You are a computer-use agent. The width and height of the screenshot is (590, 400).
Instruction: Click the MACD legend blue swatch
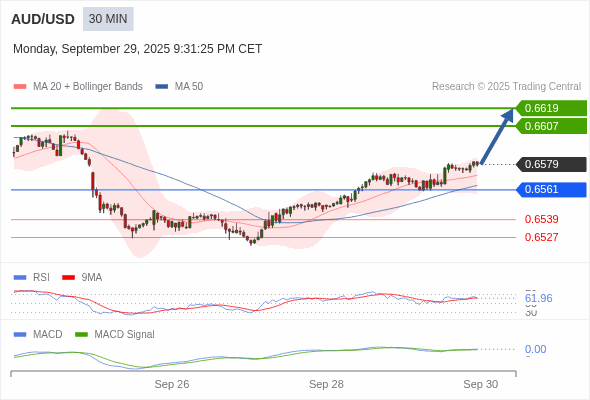click(x=20, y=335)
